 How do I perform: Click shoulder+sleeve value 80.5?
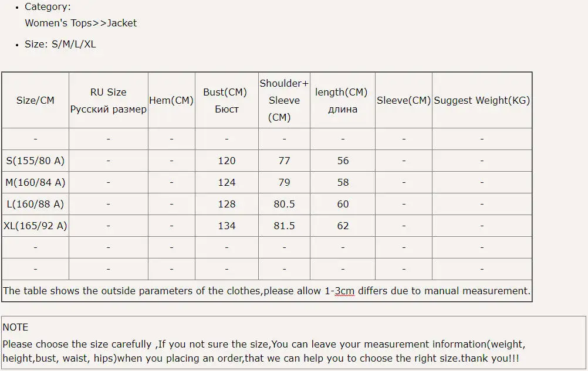[284, 204]
